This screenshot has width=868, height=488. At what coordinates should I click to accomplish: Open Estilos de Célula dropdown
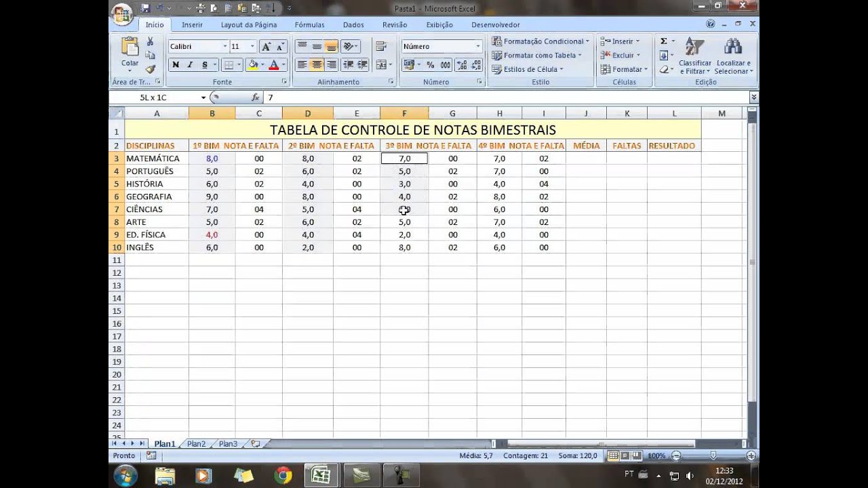point(528,69)
